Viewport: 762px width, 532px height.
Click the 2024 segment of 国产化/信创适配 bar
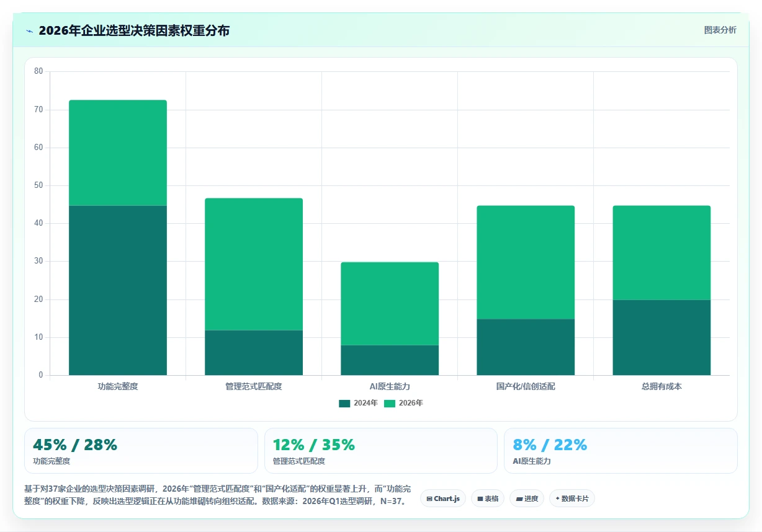click(526, 347)
